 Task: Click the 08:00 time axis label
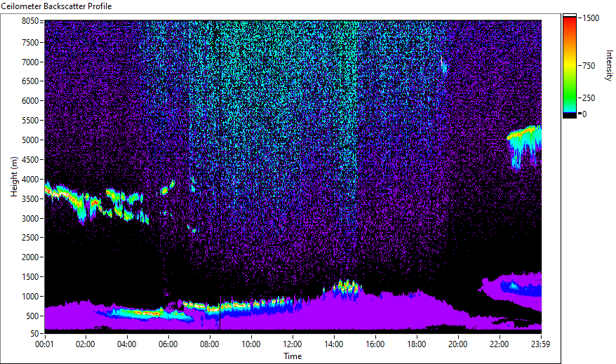coord(209,344)
